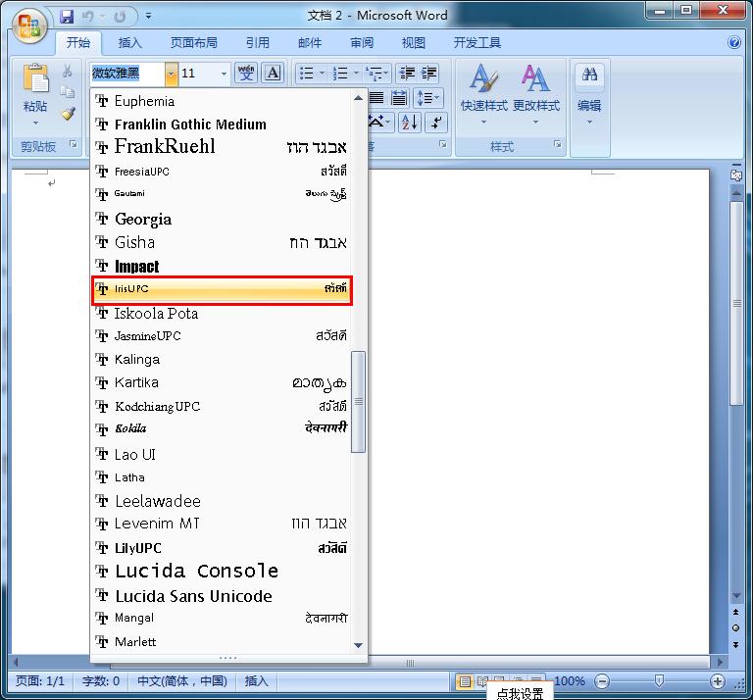The height and width of the screenshot is (700, 753).
Task: Switch to the 开始 tab
Action: [78, 43]
